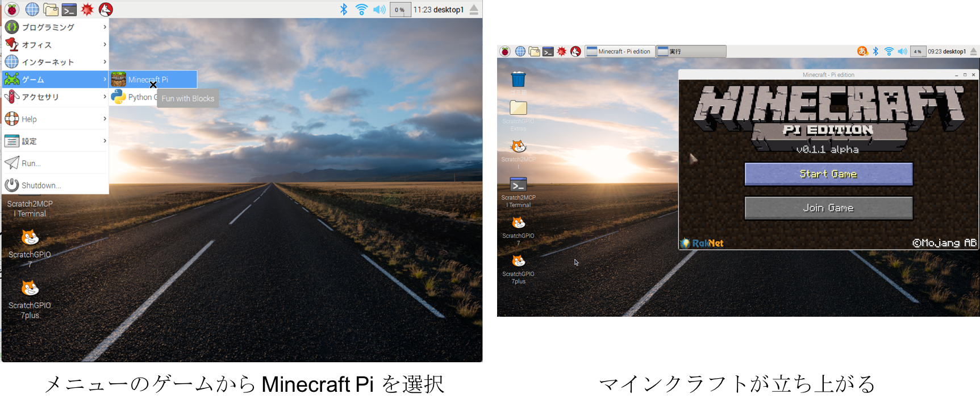Open the trash can on right desktop

(518, 79)
